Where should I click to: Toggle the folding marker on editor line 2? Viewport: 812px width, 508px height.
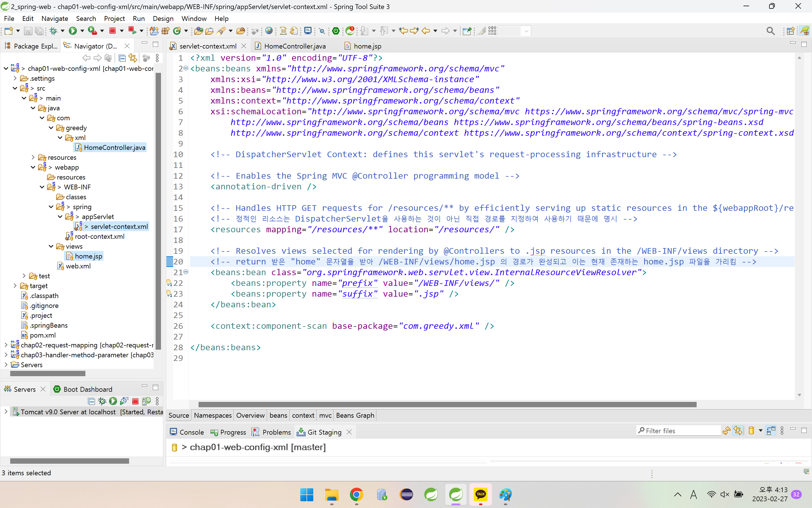pos(186,68)
